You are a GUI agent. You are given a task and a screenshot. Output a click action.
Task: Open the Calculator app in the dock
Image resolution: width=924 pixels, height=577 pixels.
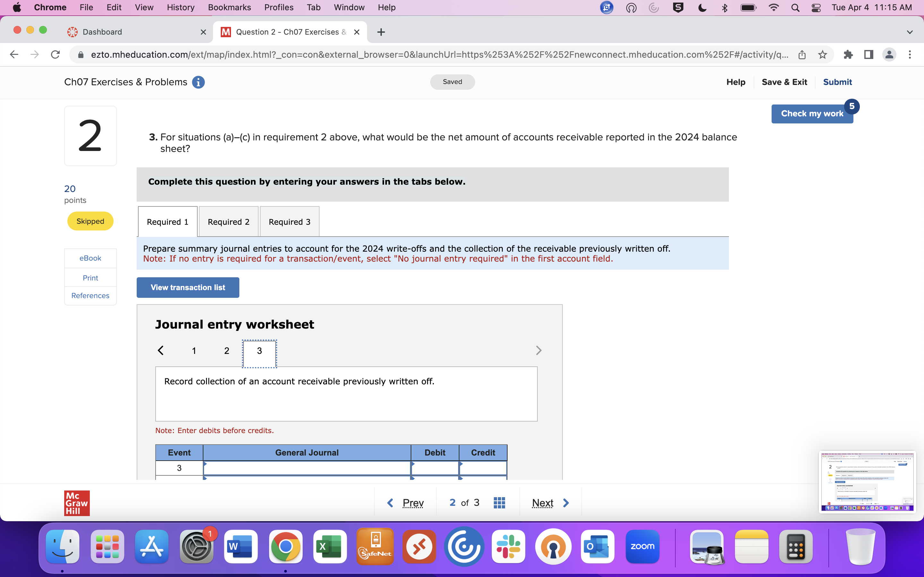796,546
